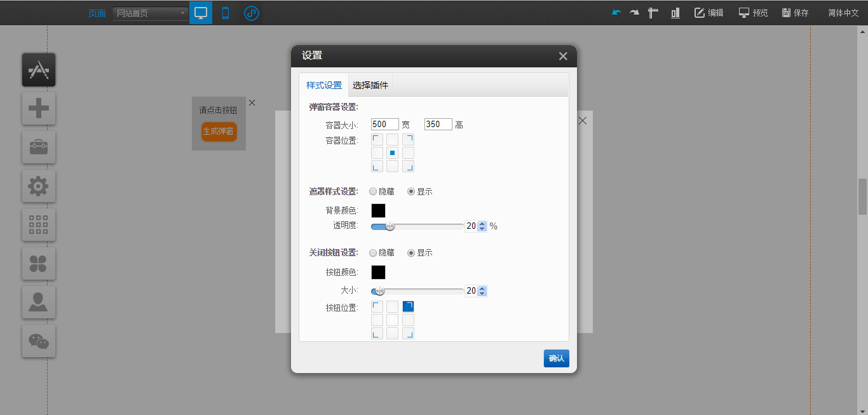Click the redo arrow in toolbar
This screenshot has width=868, height=415.
(634, 13)
